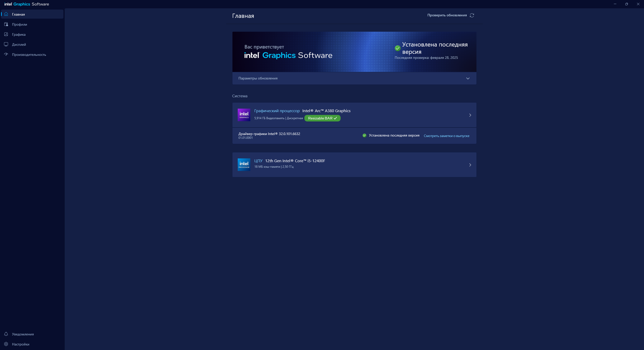
Task: Click Установлена последняя версия driver status text
Action: click(x=394, y=135)
